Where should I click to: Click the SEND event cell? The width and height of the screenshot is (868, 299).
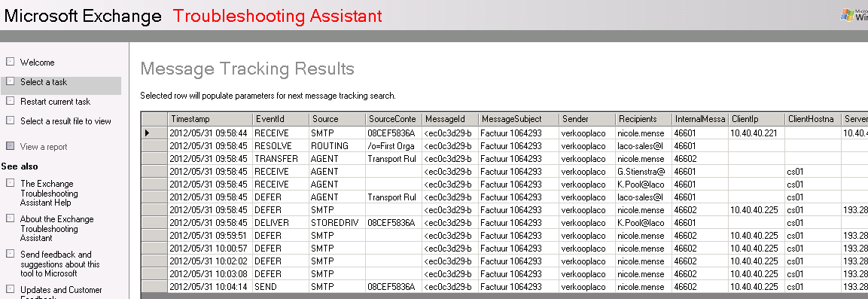coord(280,287)
